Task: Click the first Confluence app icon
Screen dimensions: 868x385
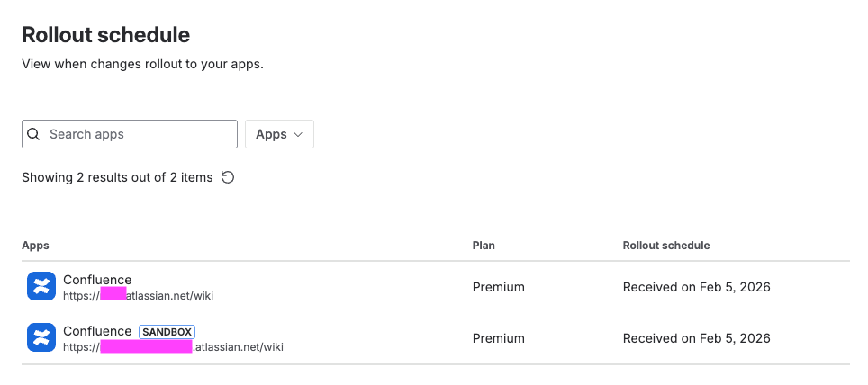Action: pos(41,286)
